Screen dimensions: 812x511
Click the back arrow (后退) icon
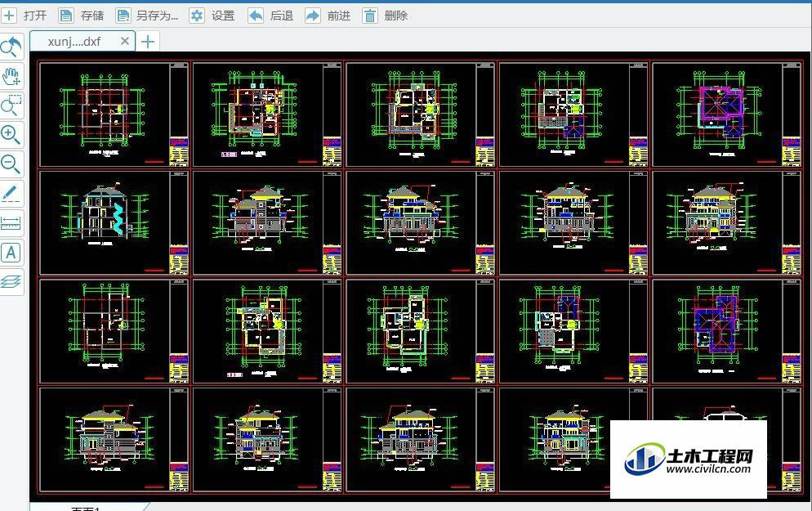click(256, 16)
